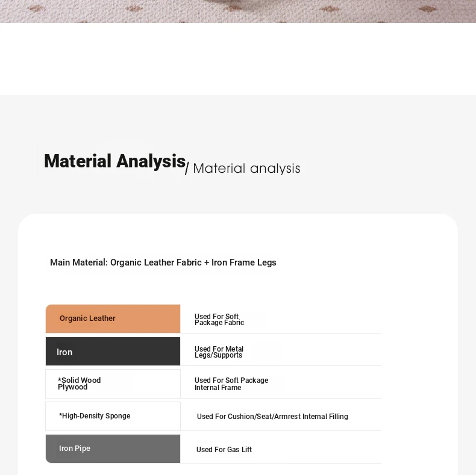
Task: Click the Iron Pipe label text
Action: tap(75, 449)
